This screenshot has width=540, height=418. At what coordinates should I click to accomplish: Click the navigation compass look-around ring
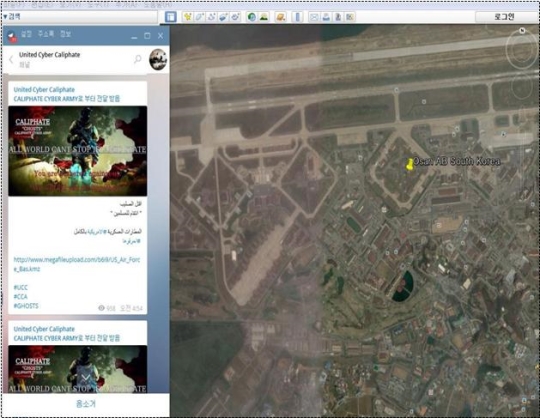522,49
